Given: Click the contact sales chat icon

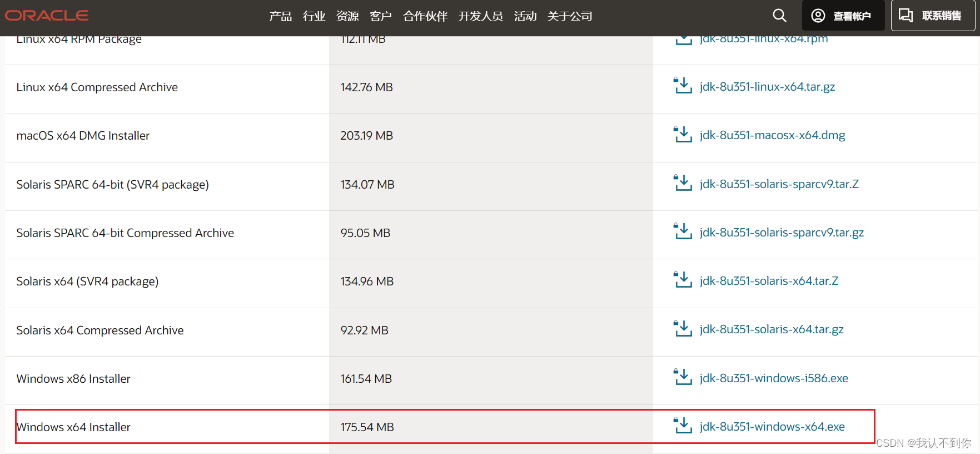Looking at the screenshot, I should pyautogui.click(x=906, y=16).
